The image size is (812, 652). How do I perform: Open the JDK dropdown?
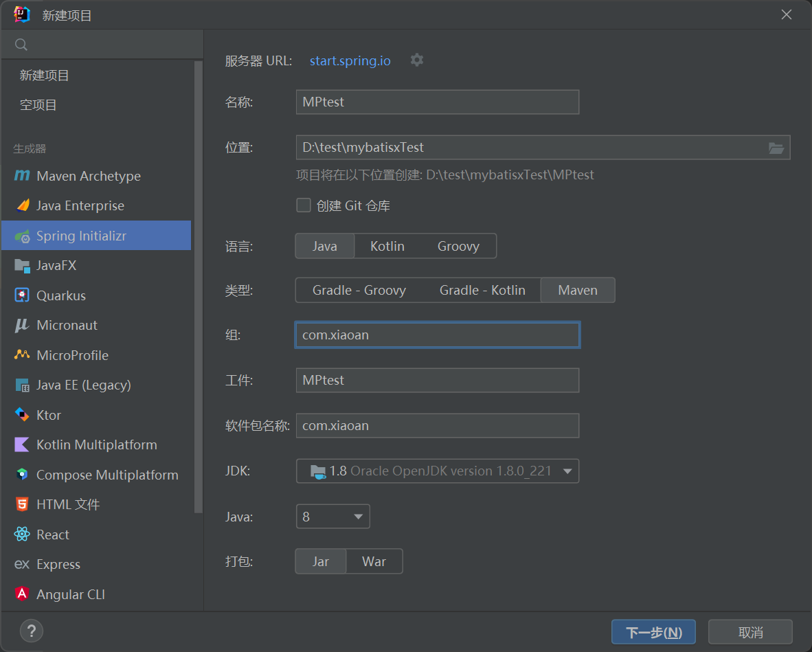click(438, 471)
